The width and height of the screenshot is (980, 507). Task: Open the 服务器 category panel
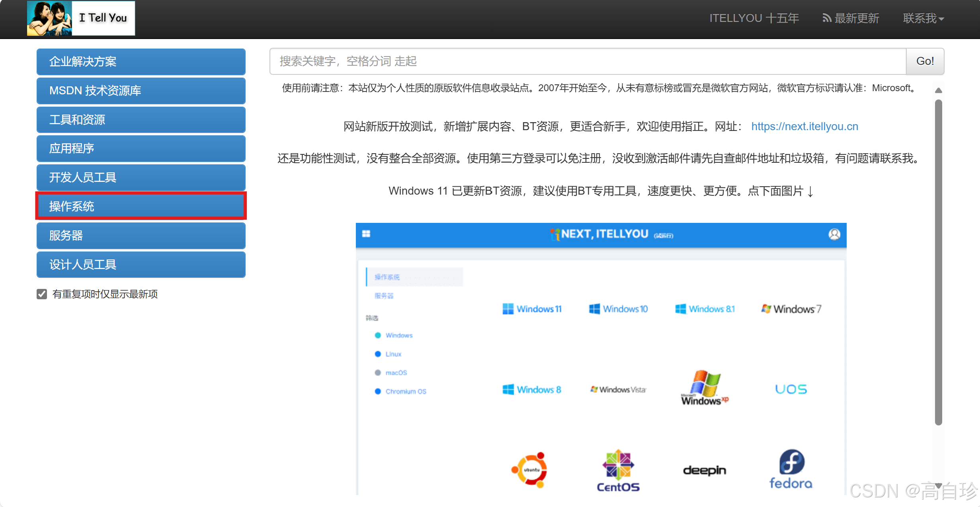click(x=141, y=235)
